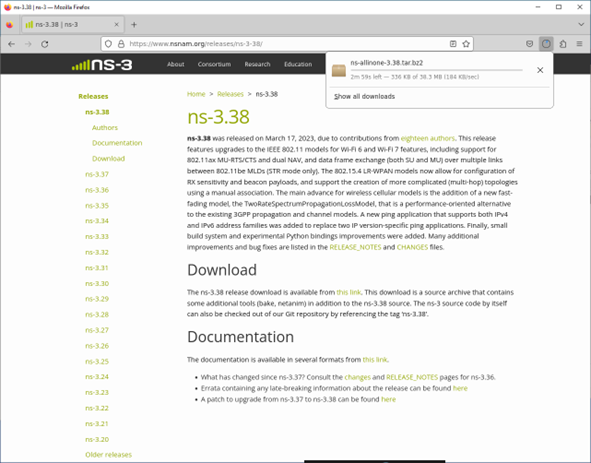The image size is (591, 463).
Task: Open ns-3.31 release in sidebar
Action: [x=97, y=268]
